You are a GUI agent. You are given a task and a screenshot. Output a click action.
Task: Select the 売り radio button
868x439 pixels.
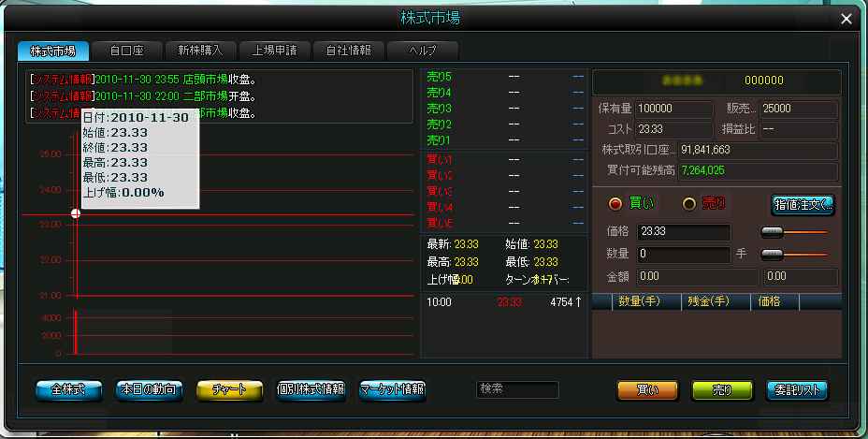689,204
